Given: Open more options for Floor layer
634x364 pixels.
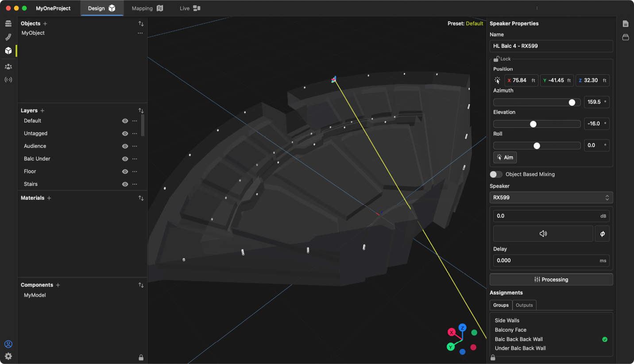Looking at the screenshot, I should 135,171.
